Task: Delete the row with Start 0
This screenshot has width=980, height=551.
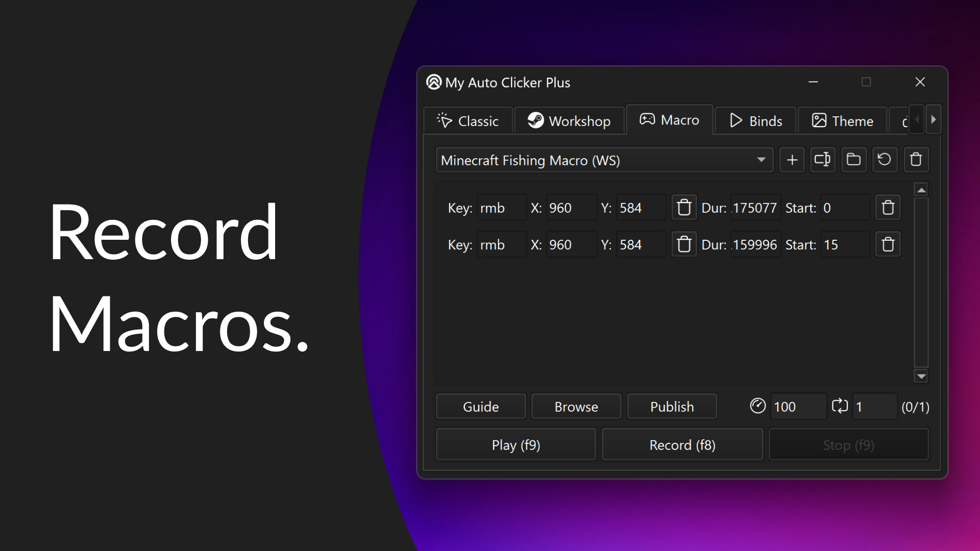Action: coord(888,208)
